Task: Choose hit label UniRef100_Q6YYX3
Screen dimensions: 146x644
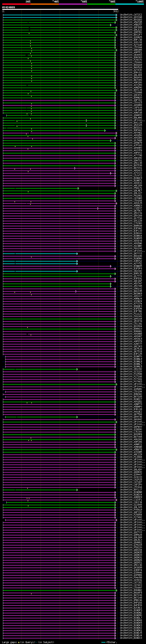Action: coord(131,254)
